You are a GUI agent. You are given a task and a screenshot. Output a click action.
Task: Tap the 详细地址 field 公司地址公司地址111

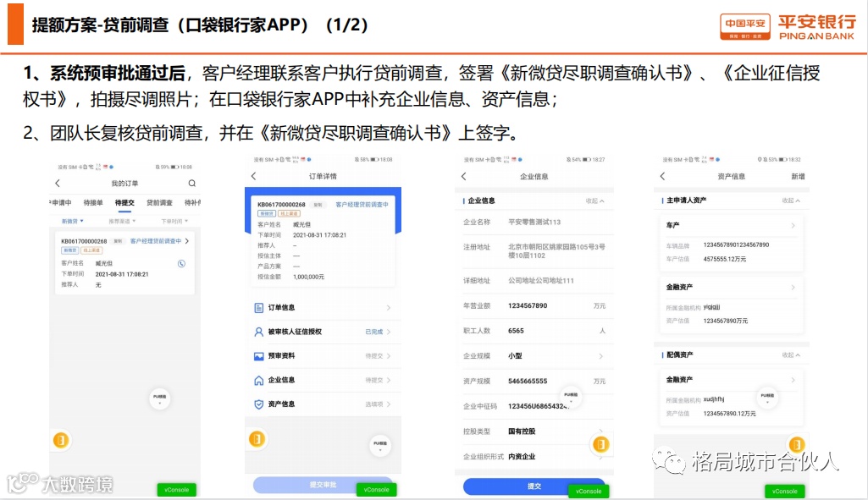[x=541, y=281]
